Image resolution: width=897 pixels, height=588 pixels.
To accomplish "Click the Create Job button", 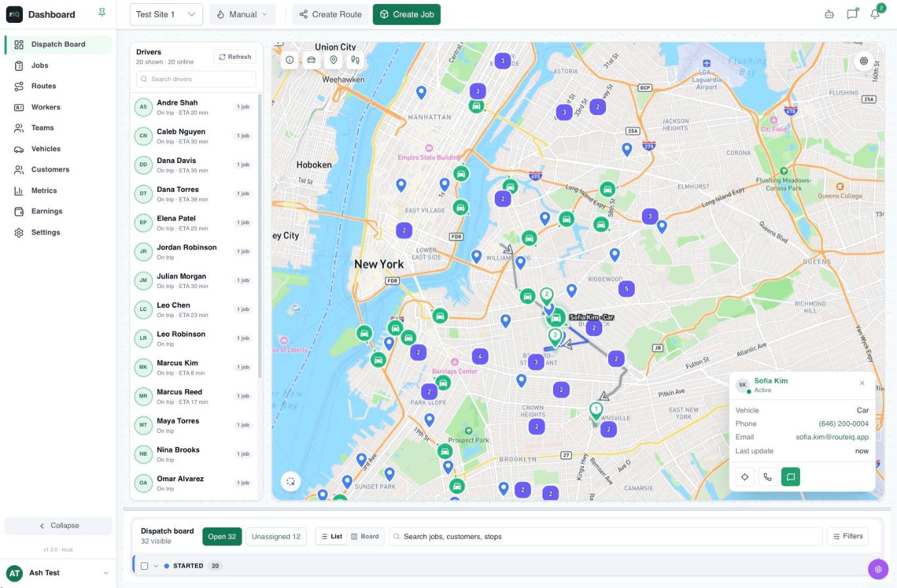I will pyautogui.click(x=407, y=14).
